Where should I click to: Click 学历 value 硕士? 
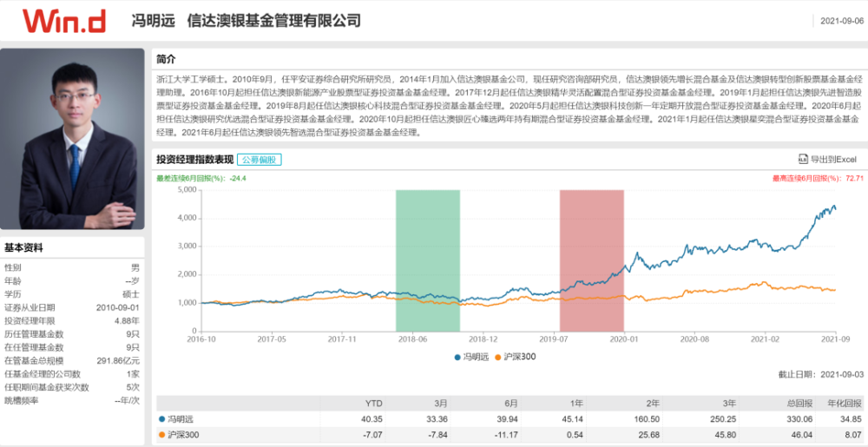132,294
